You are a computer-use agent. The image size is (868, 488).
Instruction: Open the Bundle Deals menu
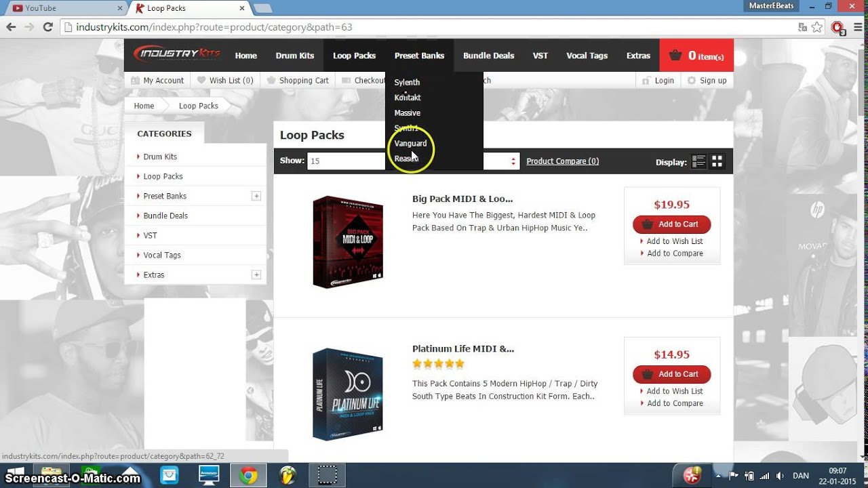pos(488,56)
